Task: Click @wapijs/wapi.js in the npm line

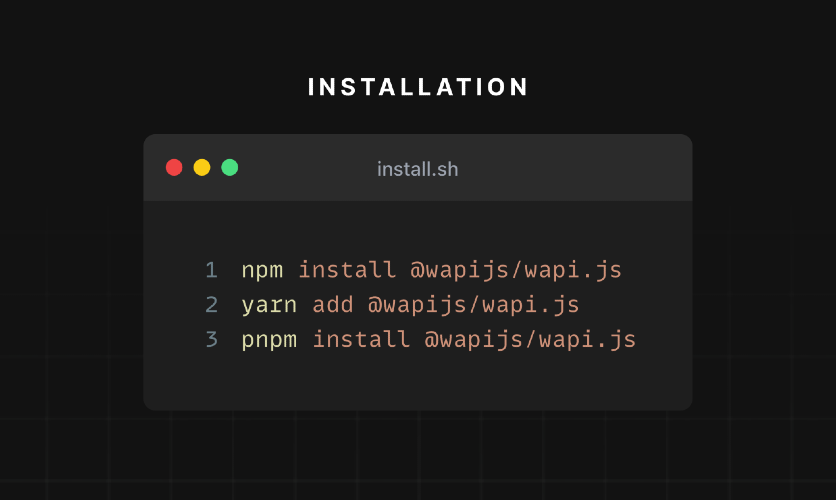Action: click(516, 270)
